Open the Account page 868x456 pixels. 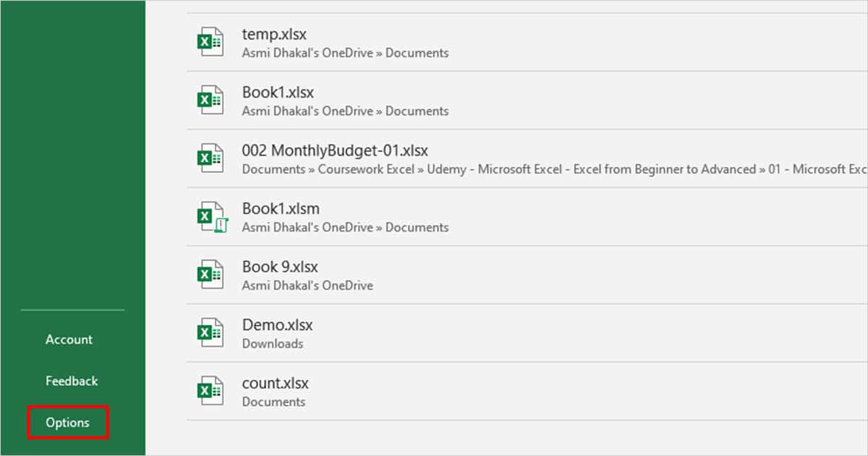pos(69,339)
